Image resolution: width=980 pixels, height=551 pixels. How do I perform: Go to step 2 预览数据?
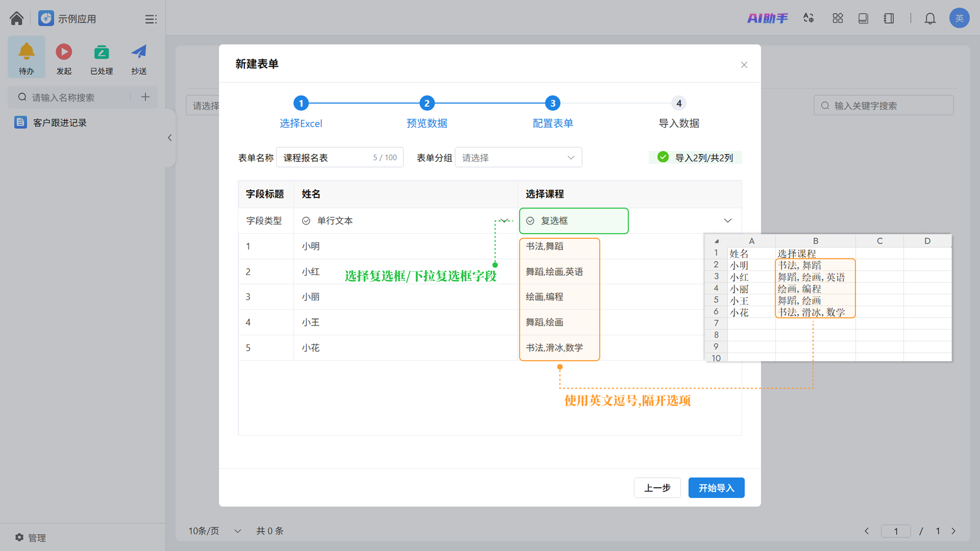[426, 103]
